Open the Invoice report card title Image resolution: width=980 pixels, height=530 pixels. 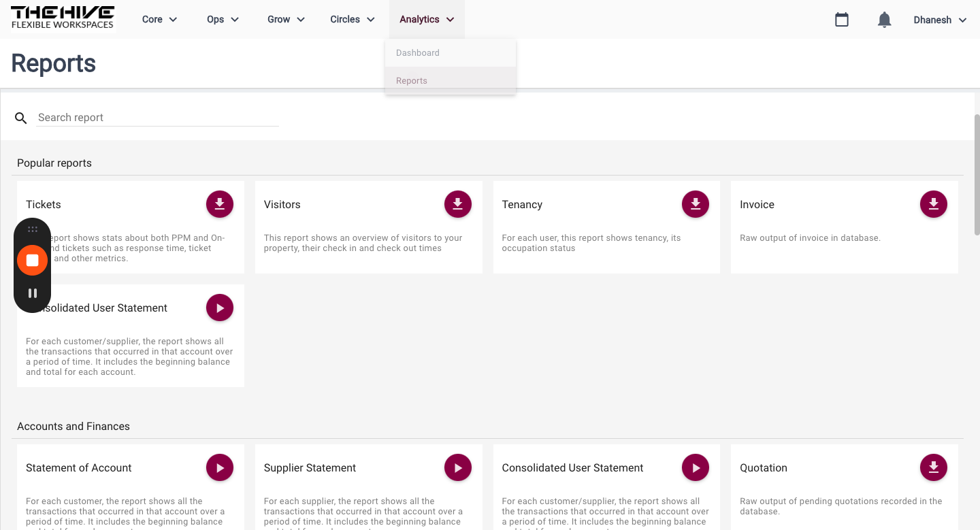(x=757, y=205)
